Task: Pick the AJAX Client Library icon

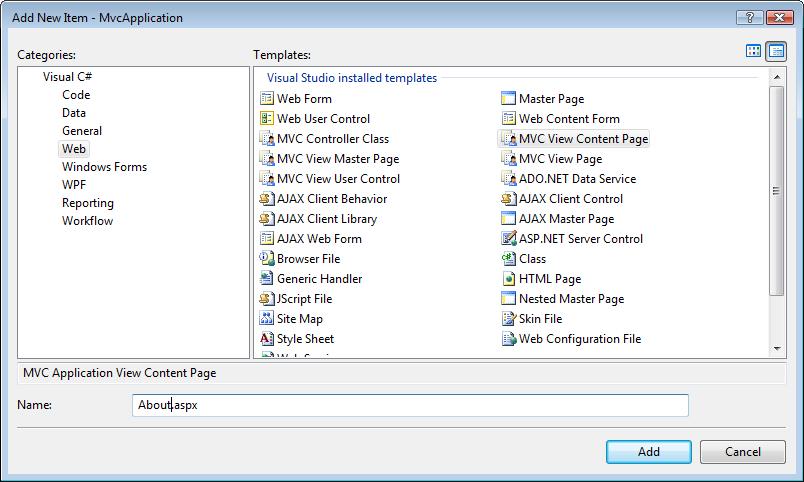Action: [x=267, y=218]
